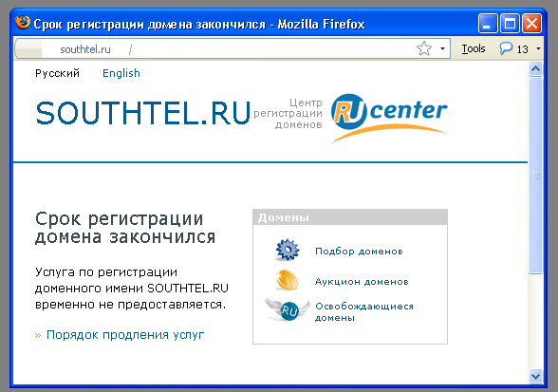Click the SOUTHTEL.RU heading

click(143, 113)
